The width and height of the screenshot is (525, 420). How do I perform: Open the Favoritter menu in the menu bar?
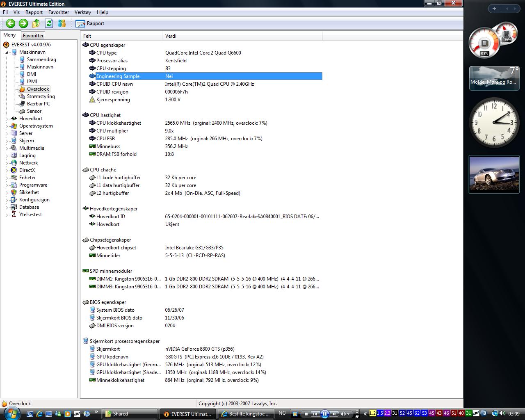click(x=59, y=12)
